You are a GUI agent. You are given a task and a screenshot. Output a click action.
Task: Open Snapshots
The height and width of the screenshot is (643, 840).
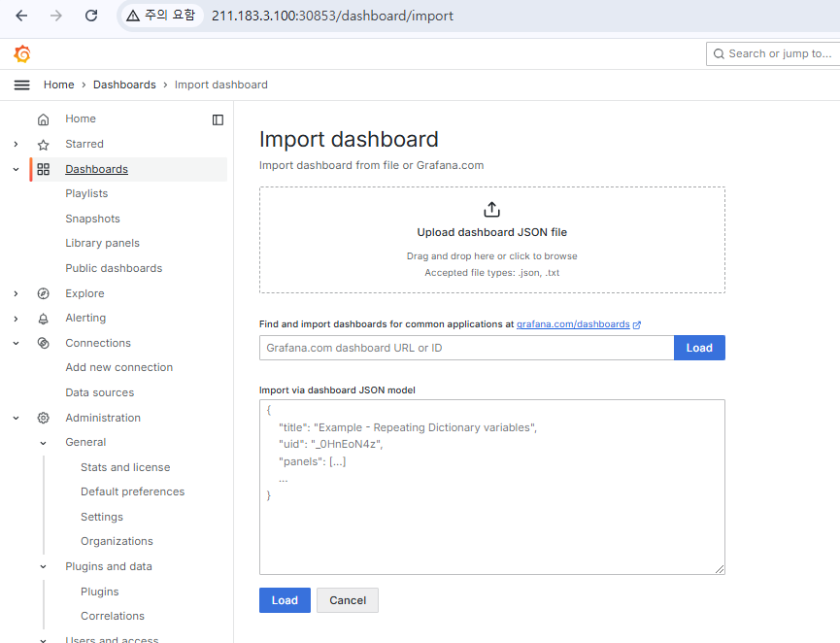point(92,219)
